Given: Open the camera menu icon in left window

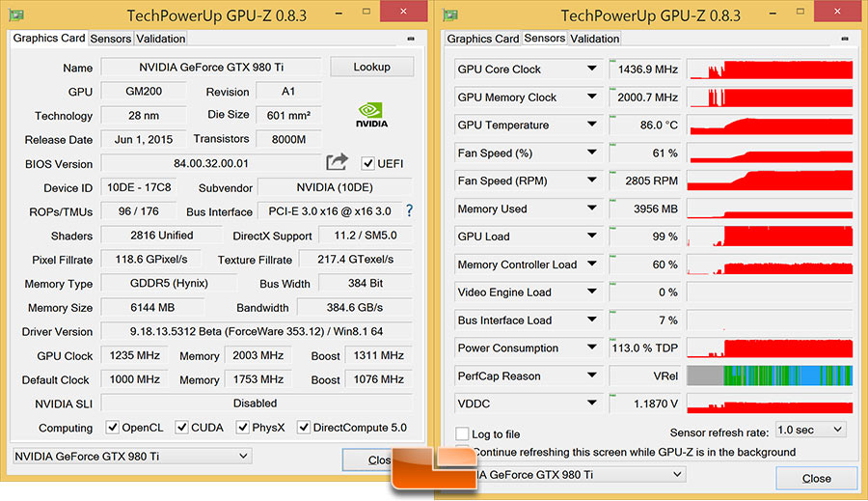Looking at the screenshot, I should click(411, 39).
